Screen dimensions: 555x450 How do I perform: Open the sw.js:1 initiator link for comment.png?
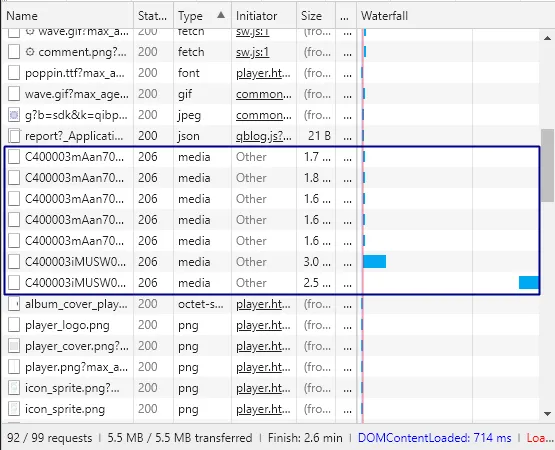point(252,52)
